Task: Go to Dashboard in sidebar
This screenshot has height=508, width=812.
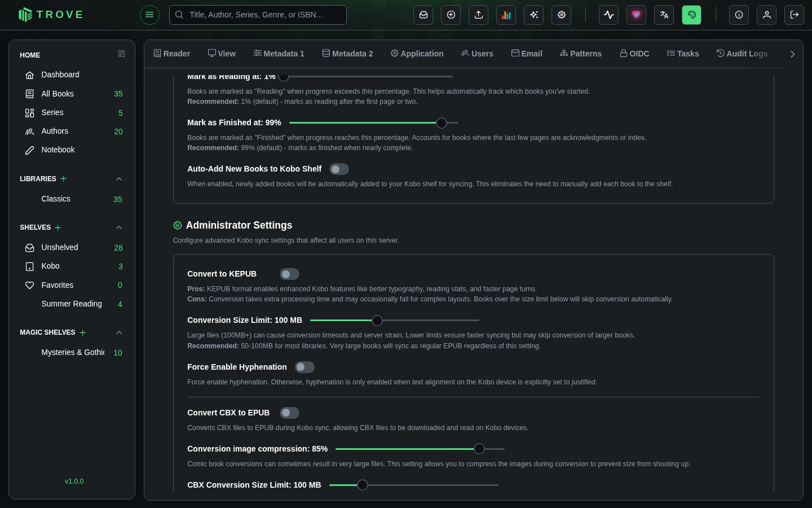Action: coord(72,75)
